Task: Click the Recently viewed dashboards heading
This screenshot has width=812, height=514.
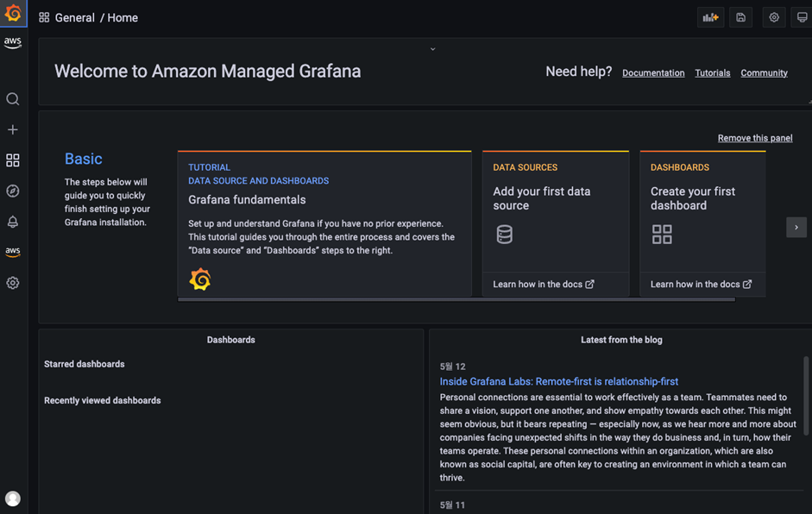Action: (103, 401)
